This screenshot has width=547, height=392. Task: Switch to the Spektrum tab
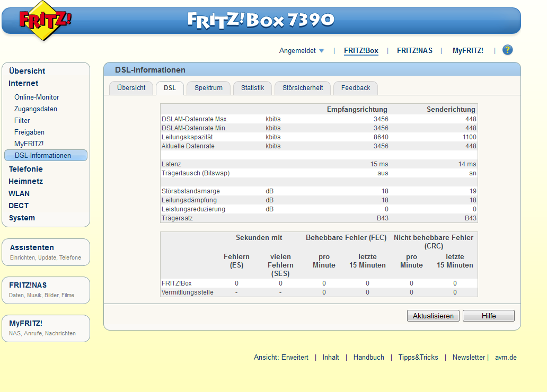click(209, 88)
